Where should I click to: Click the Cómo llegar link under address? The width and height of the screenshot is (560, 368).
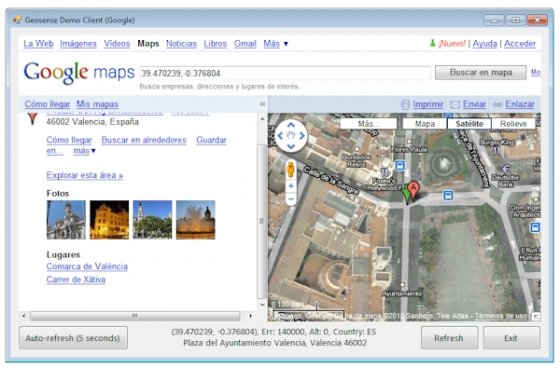point(69,140)
